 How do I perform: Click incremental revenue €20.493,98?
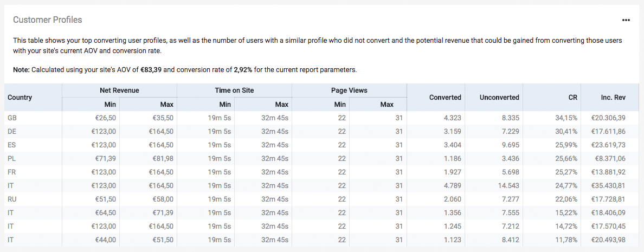click(609, 240)
